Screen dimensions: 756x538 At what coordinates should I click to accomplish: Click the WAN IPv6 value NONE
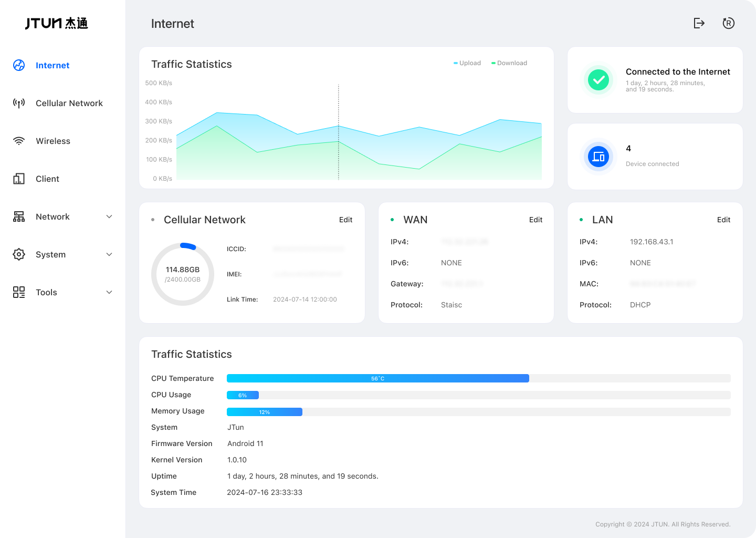click(x=451, y=263)
